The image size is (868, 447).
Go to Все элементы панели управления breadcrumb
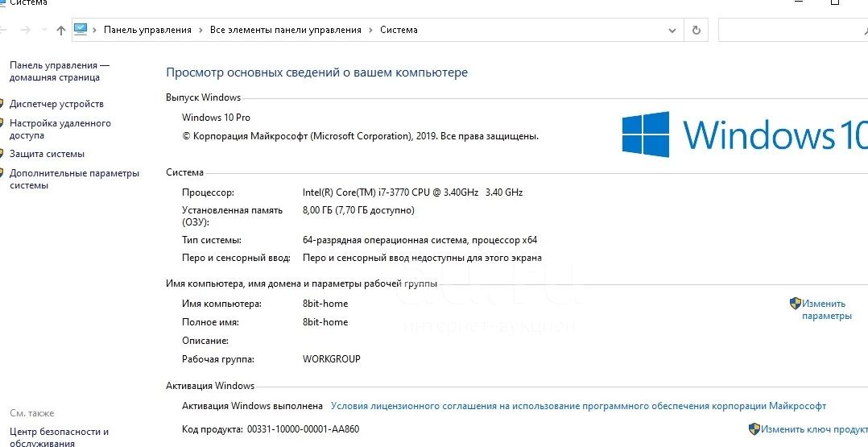click(x=285, y=31)
